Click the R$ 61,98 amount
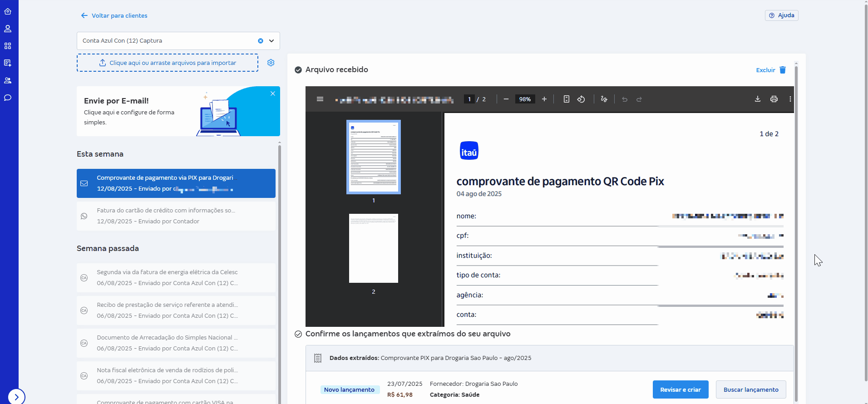The image size is (868, 404). tap(400, 394)
